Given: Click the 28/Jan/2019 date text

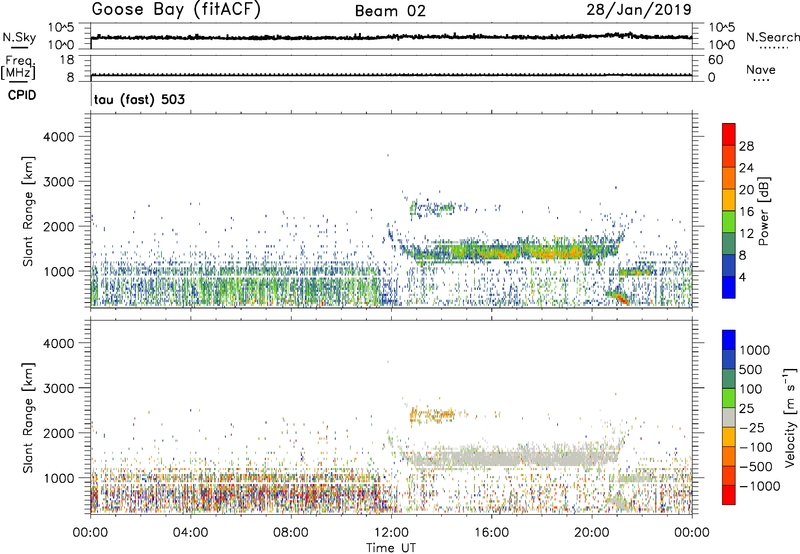Looking at the screenshot, I should click(639, 9).
